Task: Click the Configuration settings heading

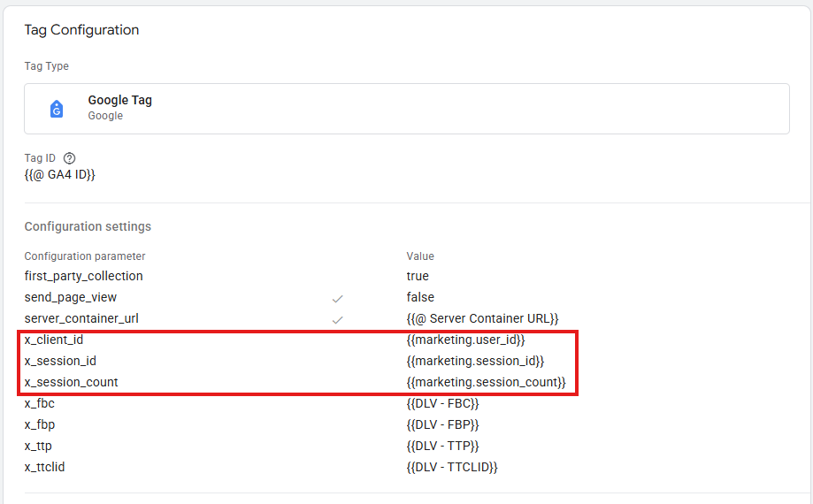Action: click(x=88, y=226)
